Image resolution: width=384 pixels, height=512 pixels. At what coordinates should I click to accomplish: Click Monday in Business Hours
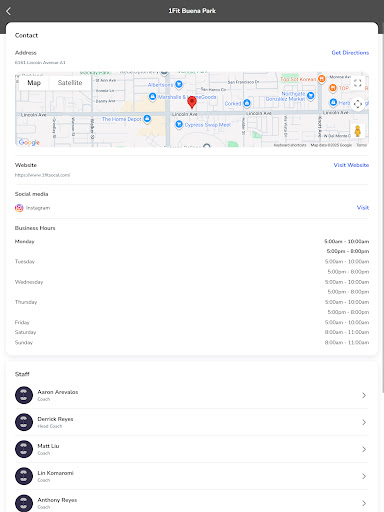[x=24, y=241]
